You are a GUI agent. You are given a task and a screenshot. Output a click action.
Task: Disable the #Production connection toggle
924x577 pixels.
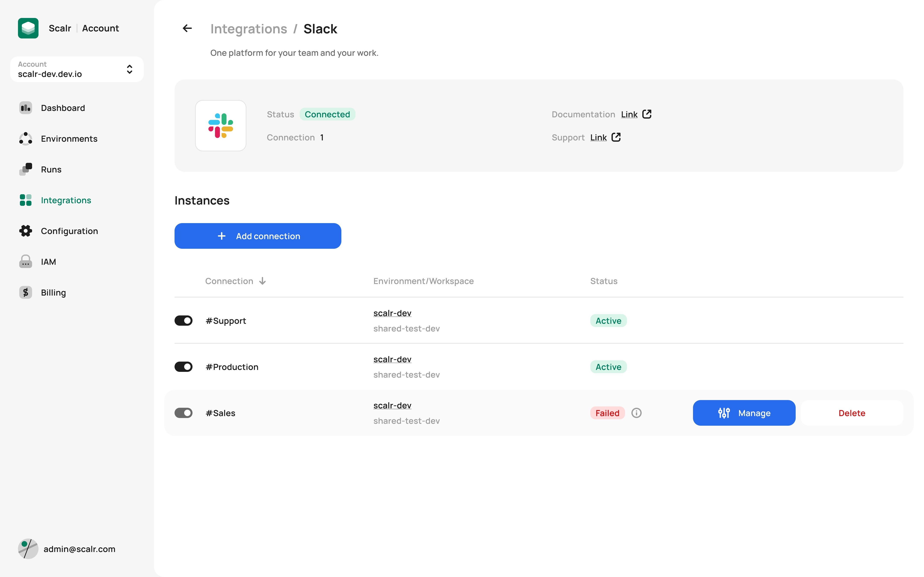[184, 367]
